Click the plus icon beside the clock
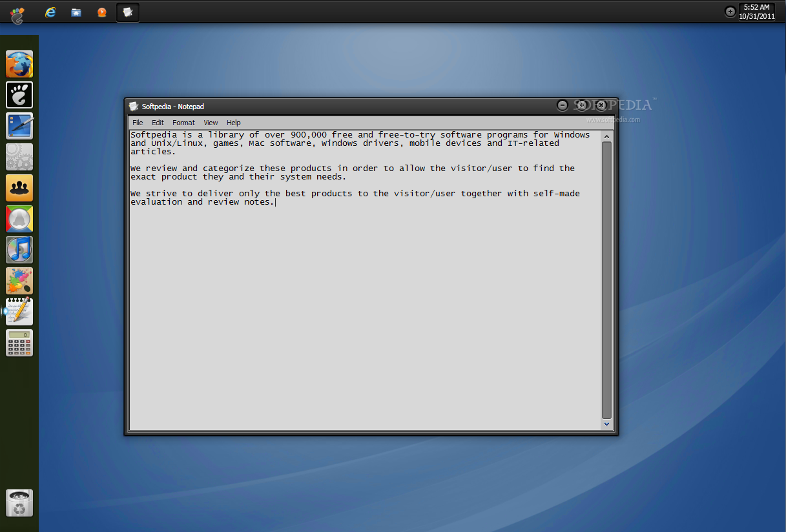This screenshot has width=786, height=532. [x=730, y=12]
